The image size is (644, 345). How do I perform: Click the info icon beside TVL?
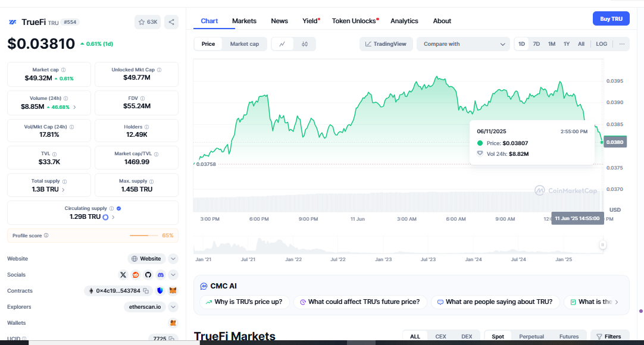(54, 154)
